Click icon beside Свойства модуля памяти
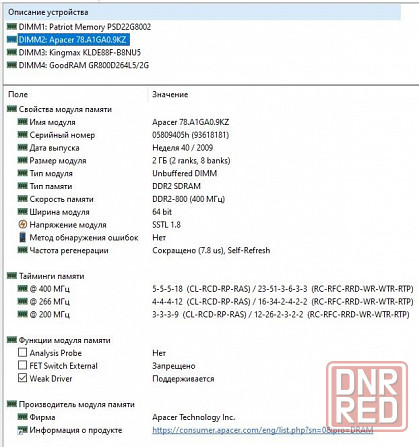 coord(12,109)
